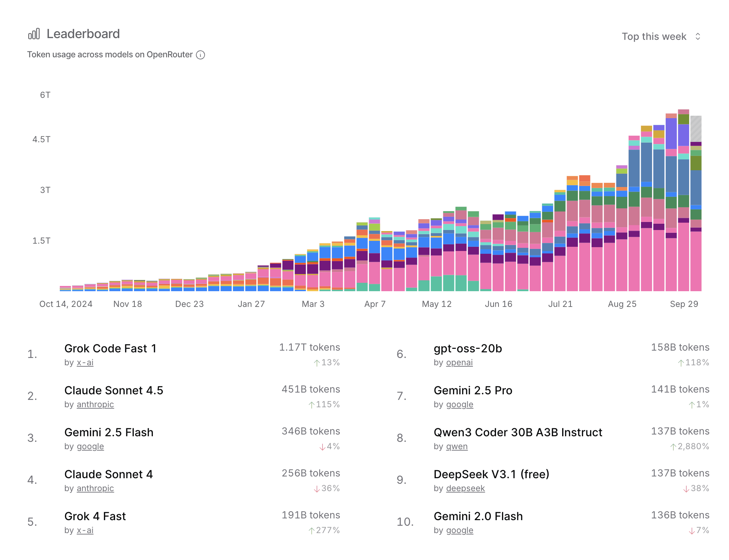Open the x-ai link under Grok 4 Fast
Screen dimensions: 729x560
(85, 530)
